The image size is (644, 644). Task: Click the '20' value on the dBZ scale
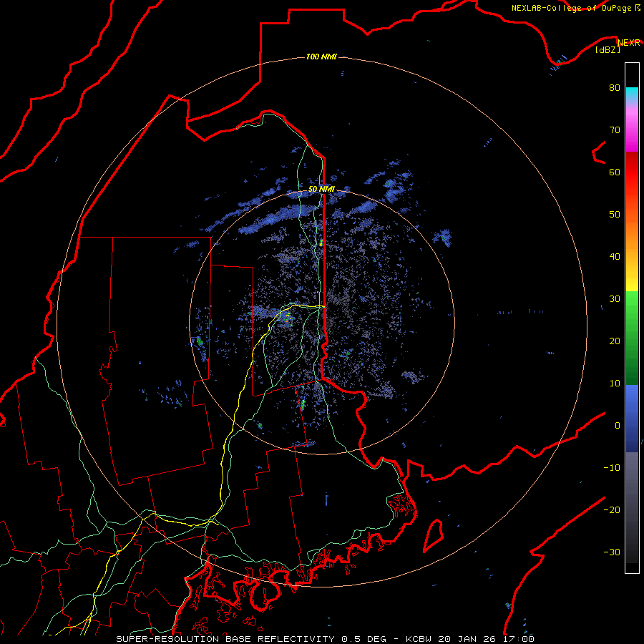tap(615, 341)
